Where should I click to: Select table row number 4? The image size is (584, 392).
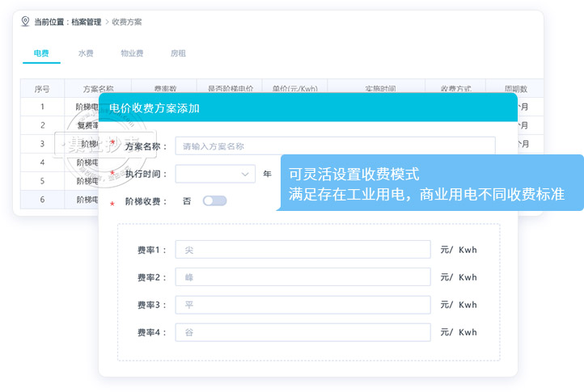tap(42, 162)
